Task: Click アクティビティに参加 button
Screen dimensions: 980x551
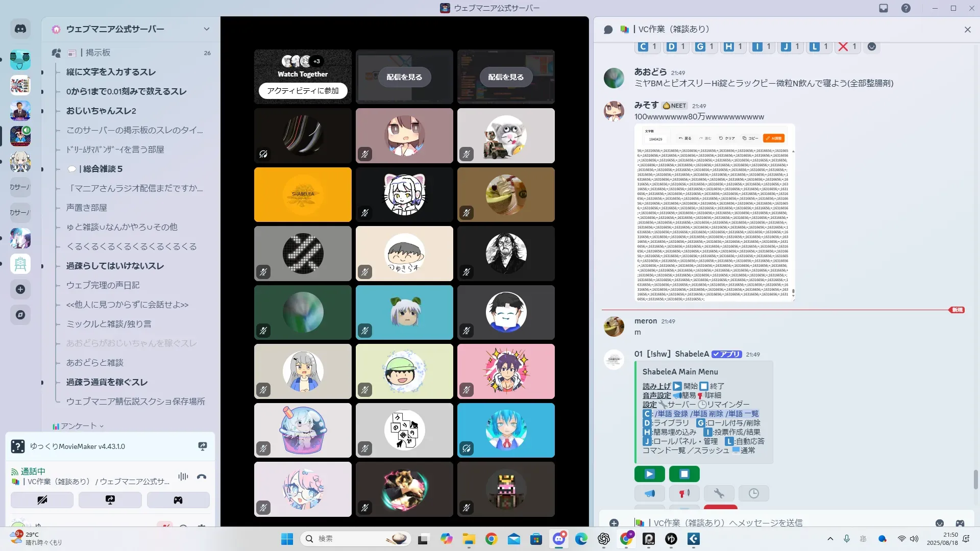Action: [303, 91]
